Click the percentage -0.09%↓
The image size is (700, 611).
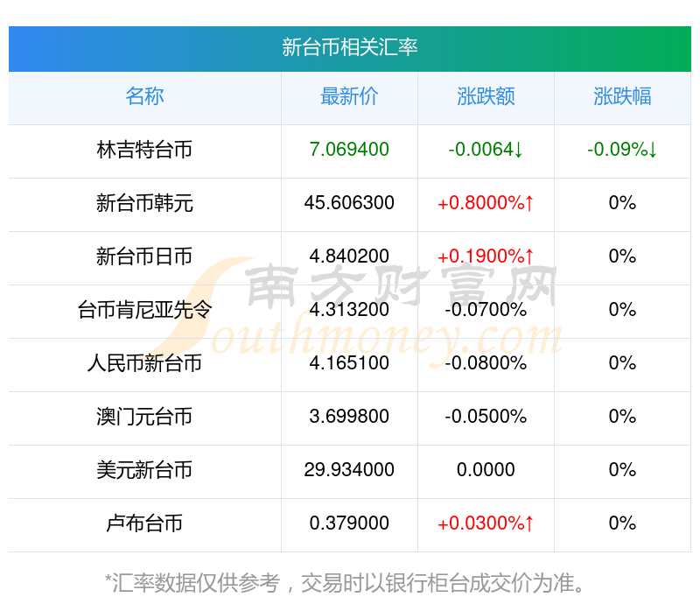622,150
